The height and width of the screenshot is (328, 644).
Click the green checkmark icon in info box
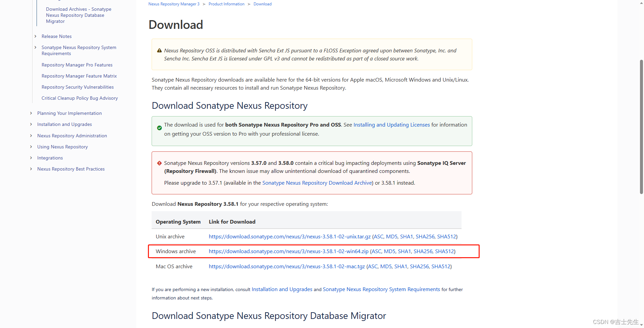(159, 128)
